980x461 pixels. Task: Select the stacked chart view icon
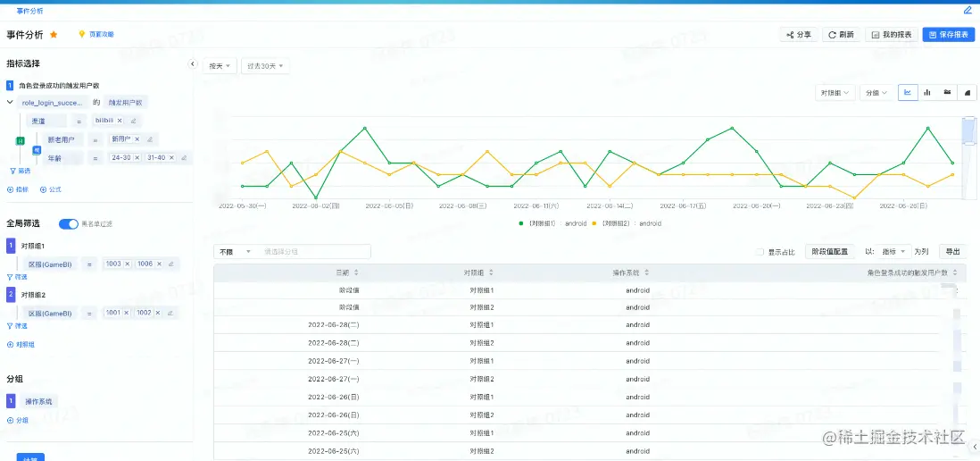pos(948,93)
